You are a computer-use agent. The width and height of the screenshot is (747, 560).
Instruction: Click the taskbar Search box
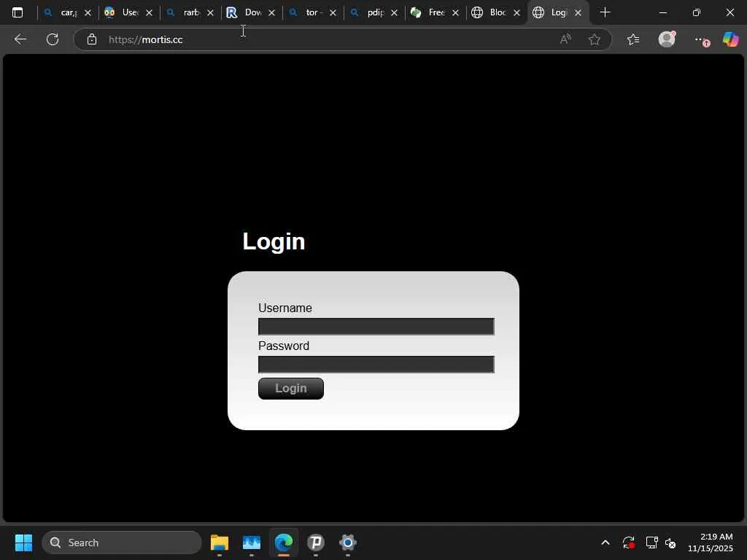122,542
